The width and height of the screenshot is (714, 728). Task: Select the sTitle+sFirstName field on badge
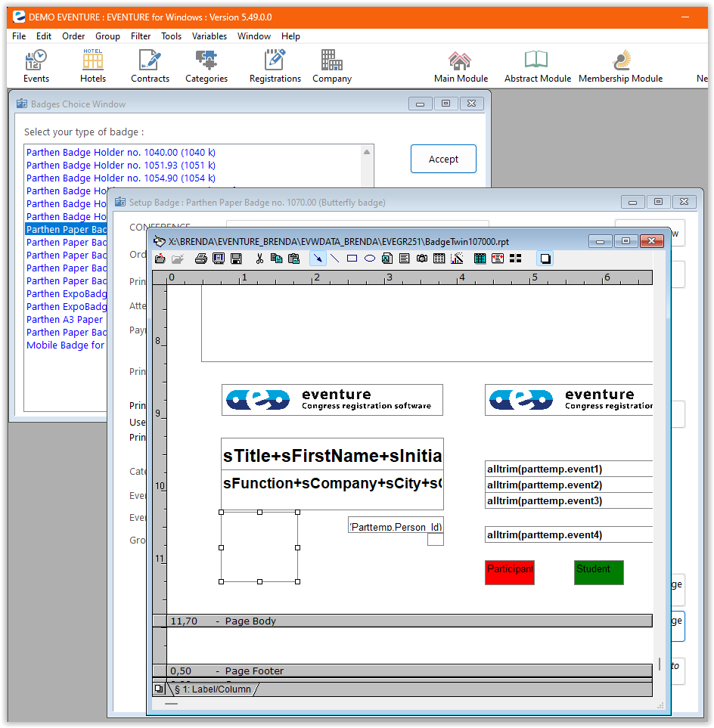pos(332,455)
